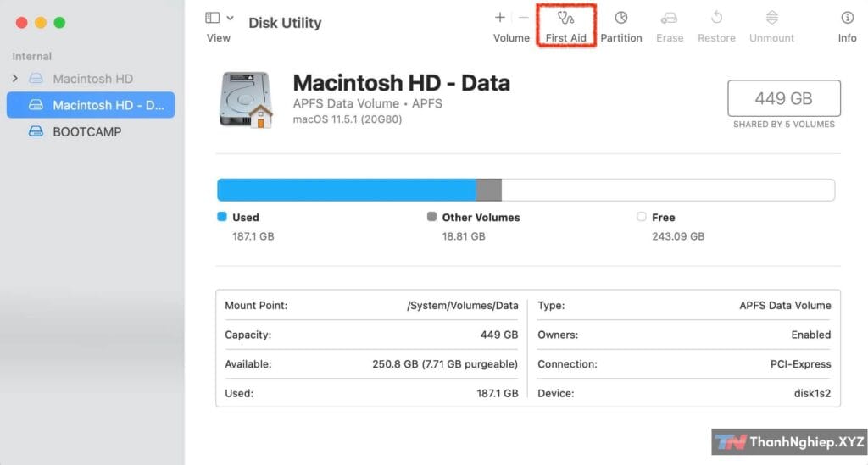Open the Partition pie-chart tool
The image size is (868, 465).
(x=621, y=18)
